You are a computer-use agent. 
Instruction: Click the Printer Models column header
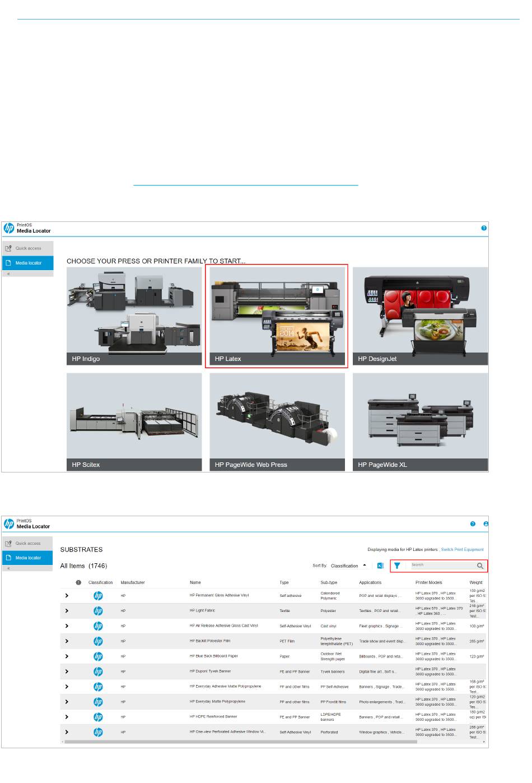point(429,583)
